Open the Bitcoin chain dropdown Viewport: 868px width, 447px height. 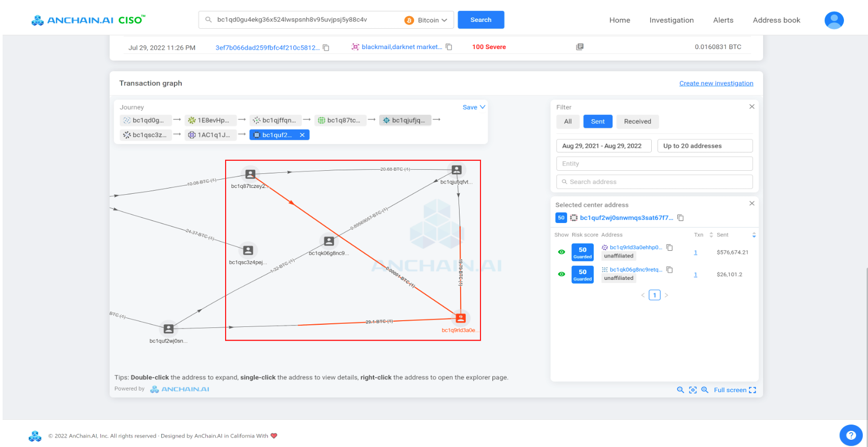click(426, 20)
